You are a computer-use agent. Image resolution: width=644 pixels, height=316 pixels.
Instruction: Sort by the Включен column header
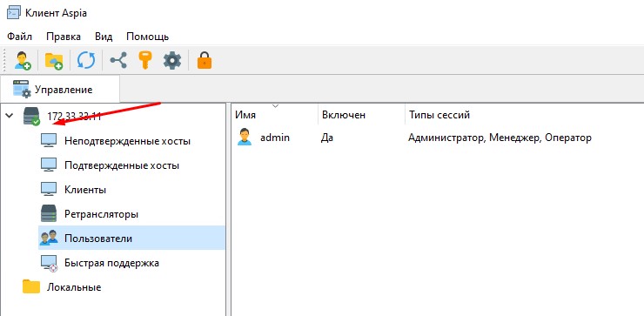[361, 115]
